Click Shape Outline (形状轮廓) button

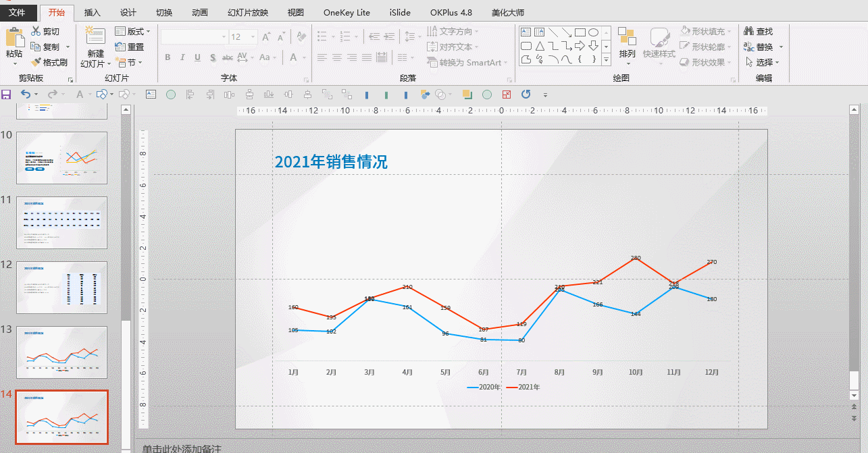tap(705, 47)
